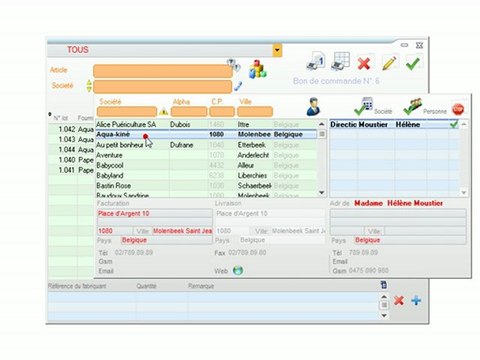The height and width of the screenshot is (360, 480).
Task: Select the Alice Puériculture SA row
Action: pyautogui.click(x=206, y=124)
